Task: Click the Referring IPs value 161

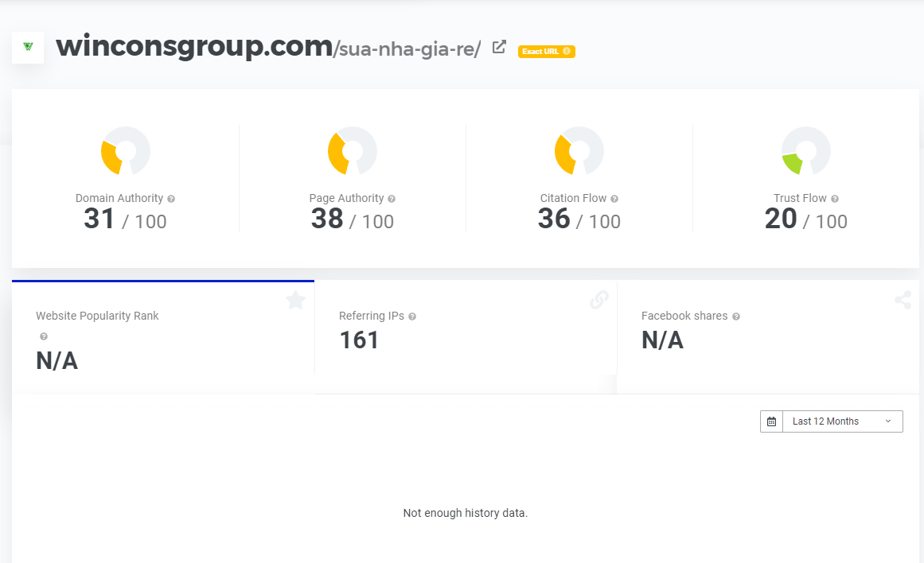Action: point(359,340)
